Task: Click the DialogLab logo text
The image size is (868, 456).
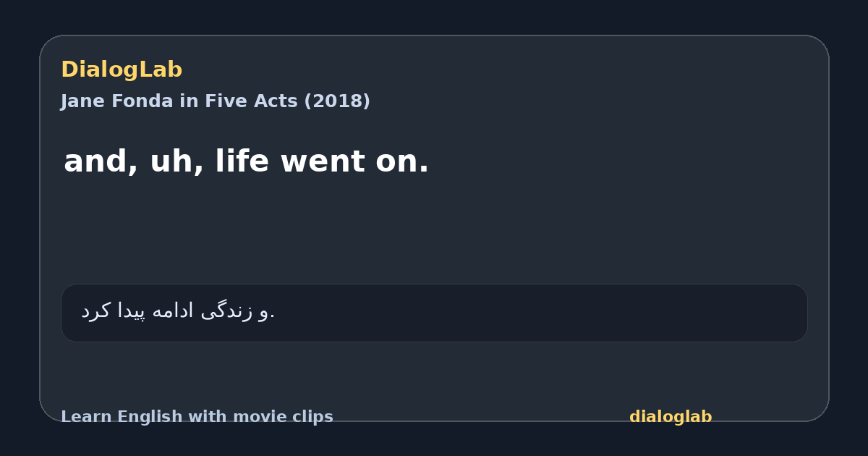Action: pos(122,69)
